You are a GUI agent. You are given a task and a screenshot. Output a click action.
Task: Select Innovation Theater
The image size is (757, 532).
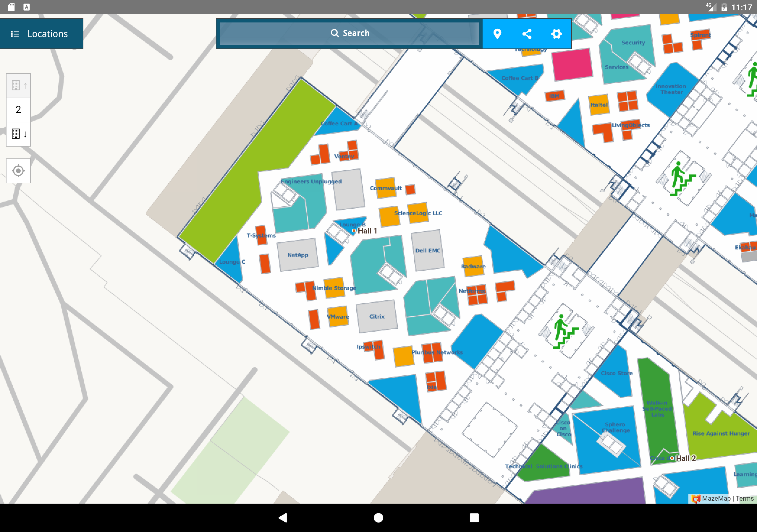point(671,89)
